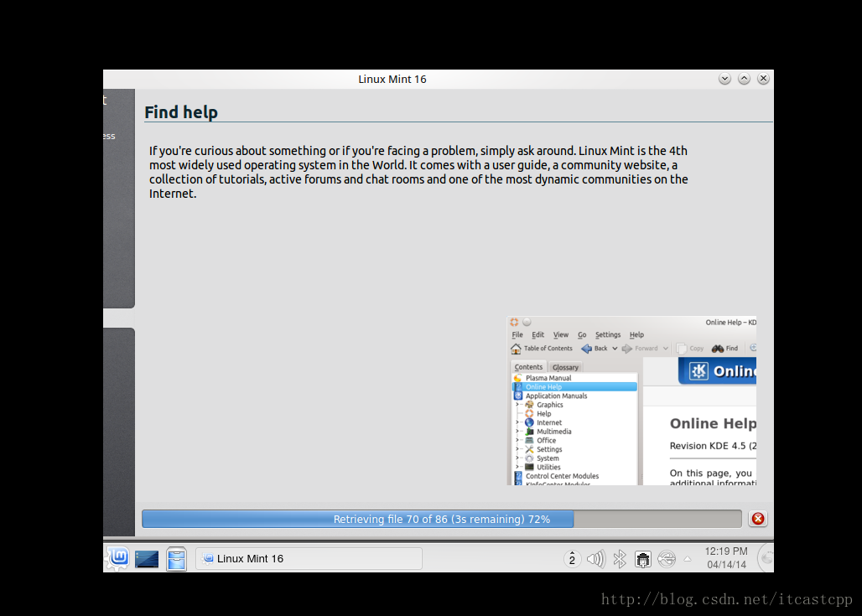Click the Office typewriter icon in tree
Image resolution: width=862 pixels, height=616 pixels.
[529, 440]
